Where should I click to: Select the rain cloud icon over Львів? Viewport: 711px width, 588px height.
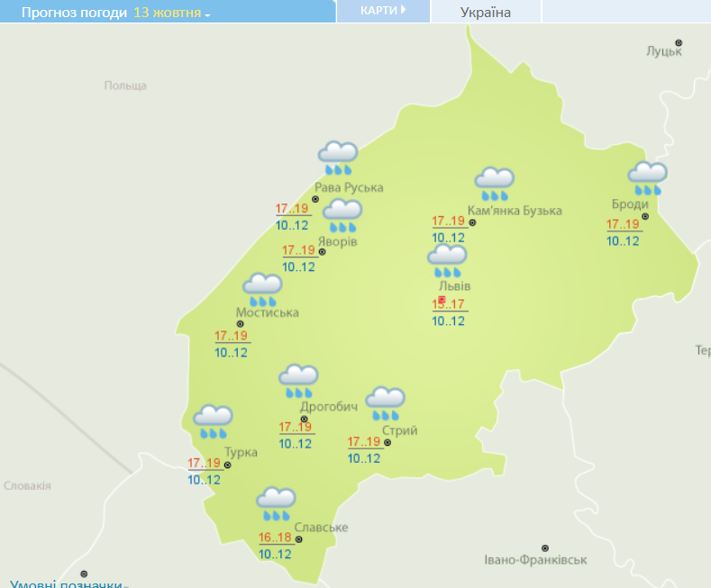click(447, 261)
